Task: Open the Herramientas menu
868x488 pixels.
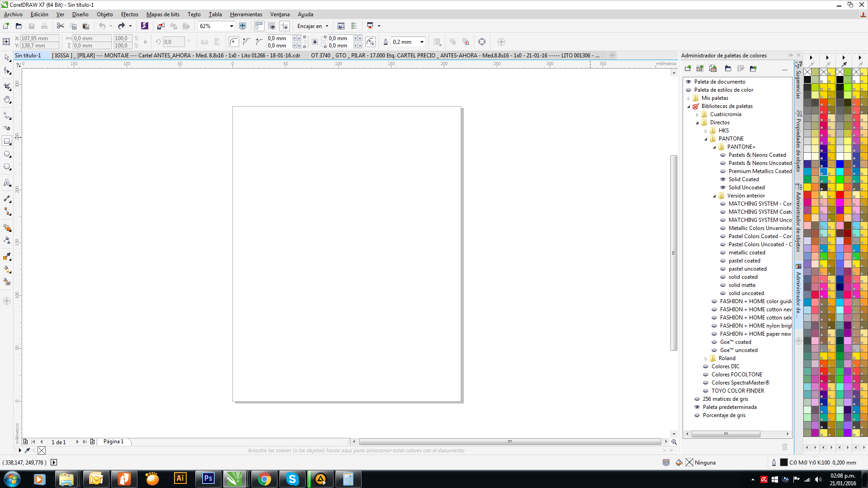Action: point(246,14)
